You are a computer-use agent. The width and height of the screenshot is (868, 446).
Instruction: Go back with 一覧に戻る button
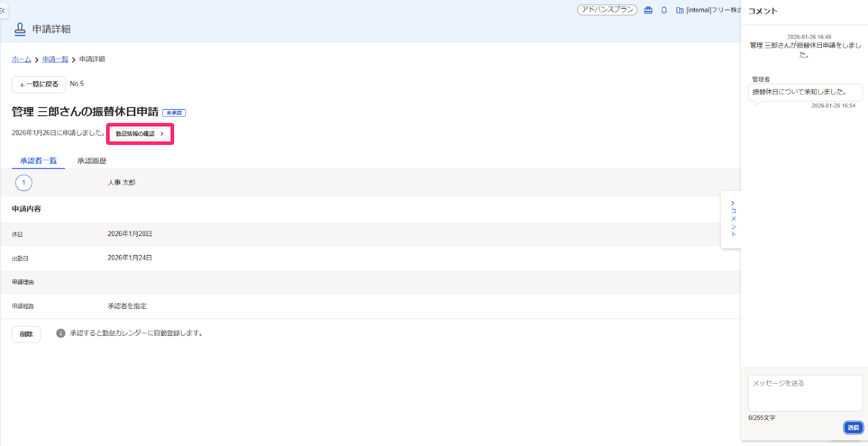click(39, 85)
